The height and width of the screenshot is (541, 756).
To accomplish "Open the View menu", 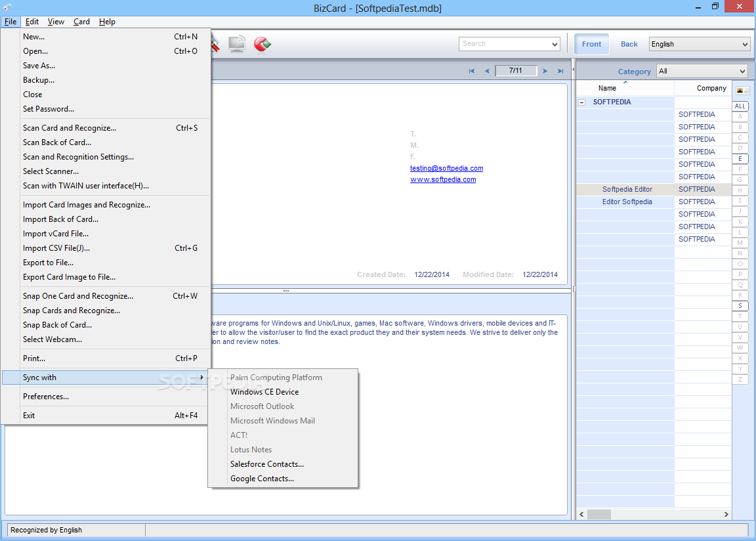I will 56,22.
